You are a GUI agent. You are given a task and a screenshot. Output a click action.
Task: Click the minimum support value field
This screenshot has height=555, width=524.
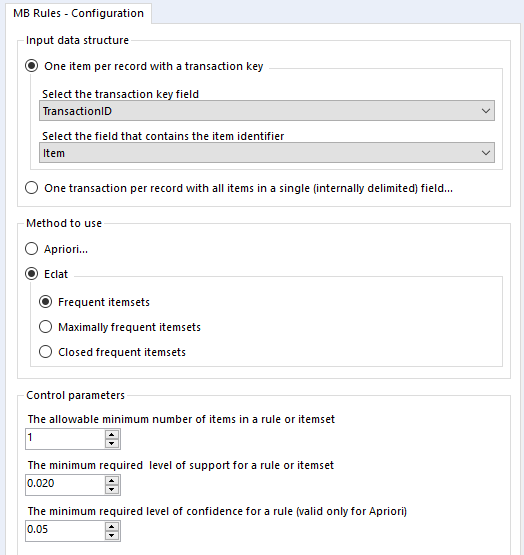pos(65,485)
